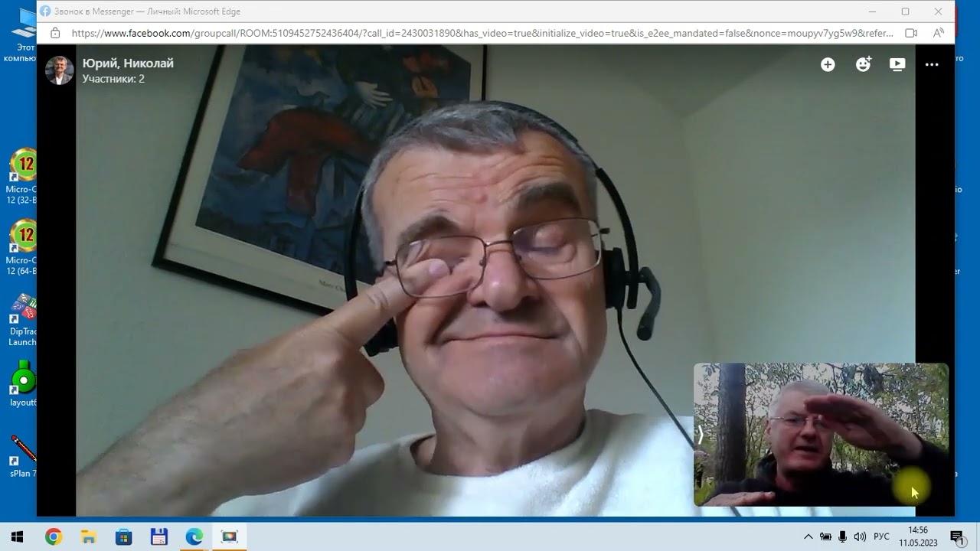
Task: Open the volume speaker control in tray
Action: [860, 536]
